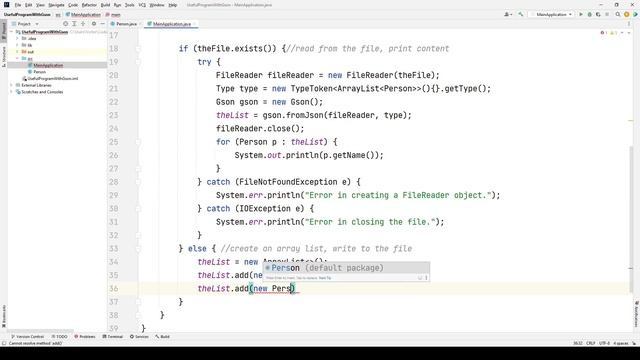Screen dimensions: 640x360
Task: Click the MainApplication breadcrumb in navigation bar
Action: (83, 15)
